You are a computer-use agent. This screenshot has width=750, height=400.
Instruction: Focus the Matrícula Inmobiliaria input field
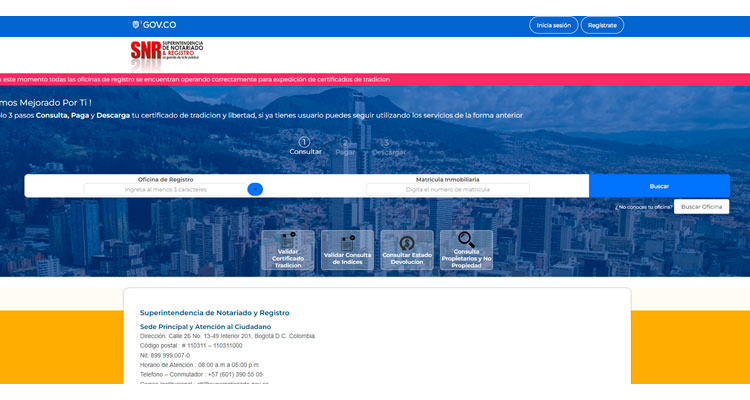click(x=448, y=189)
